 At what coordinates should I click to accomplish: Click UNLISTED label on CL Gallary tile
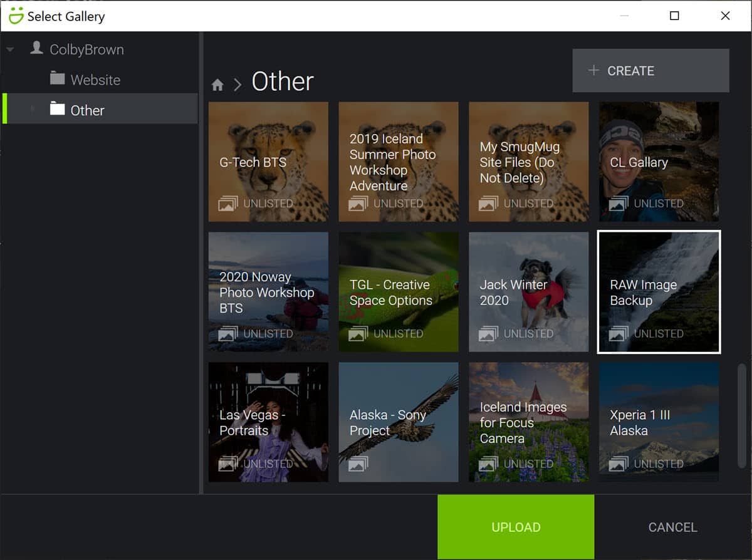(x=659, y=204)
